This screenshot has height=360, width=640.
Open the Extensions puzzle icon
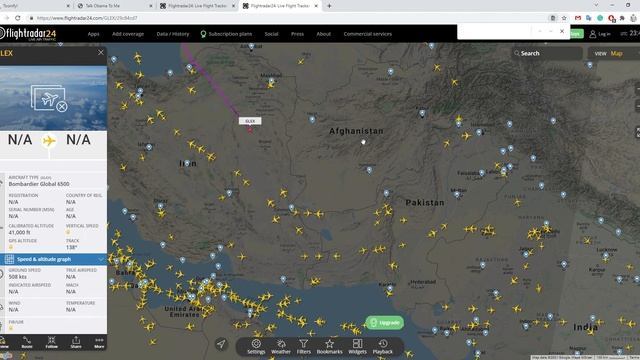coord(622,18)
